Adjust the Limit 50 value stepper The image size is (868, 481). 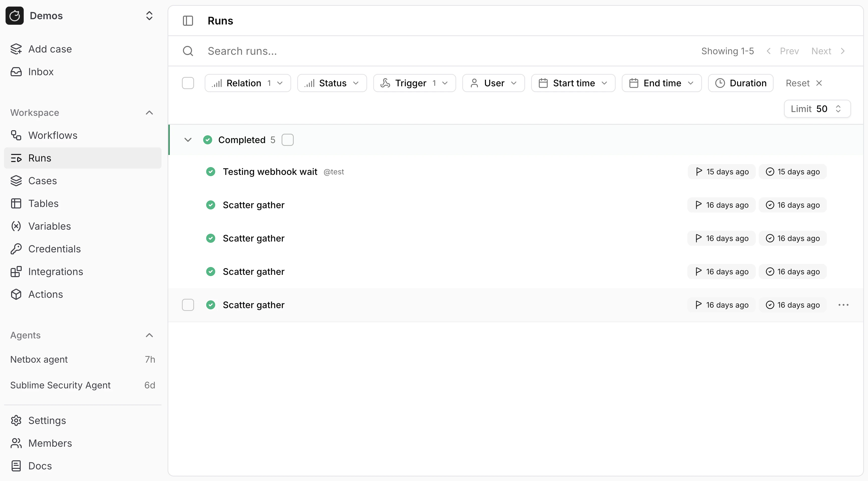click(x=839, y=109)
